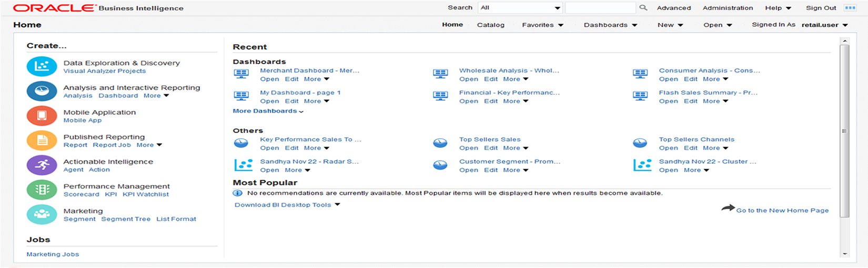
Task: Click the Mobile App link
Action: click(x=83, y=120)
